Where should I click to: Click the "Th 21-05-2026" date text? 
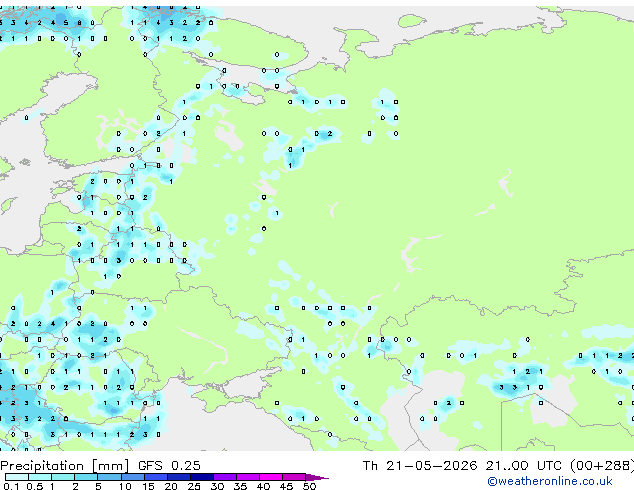(x=420, y=466)
